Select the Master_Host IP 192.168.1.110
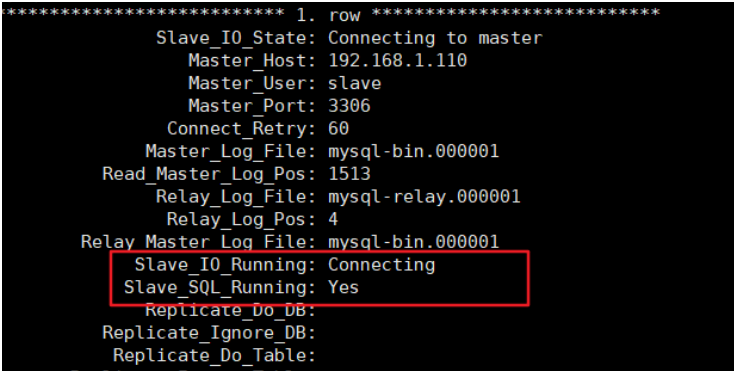Screen dimensions: 737x374 398,60
